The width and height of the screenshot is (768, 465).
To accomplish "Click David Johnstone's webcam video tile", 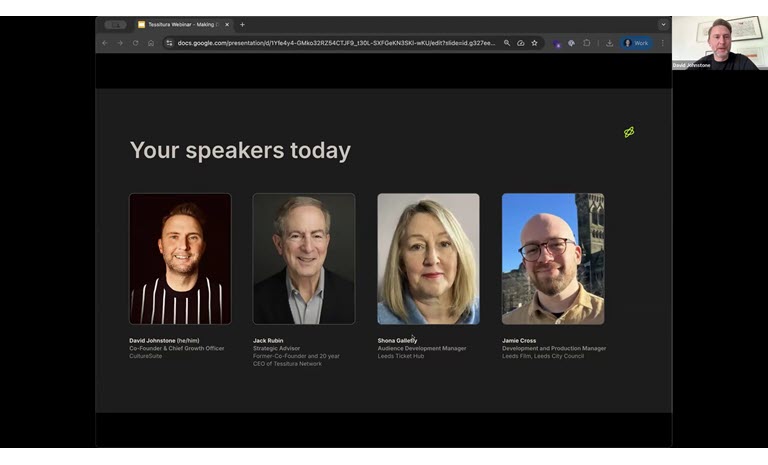I will tap(720, 43).
